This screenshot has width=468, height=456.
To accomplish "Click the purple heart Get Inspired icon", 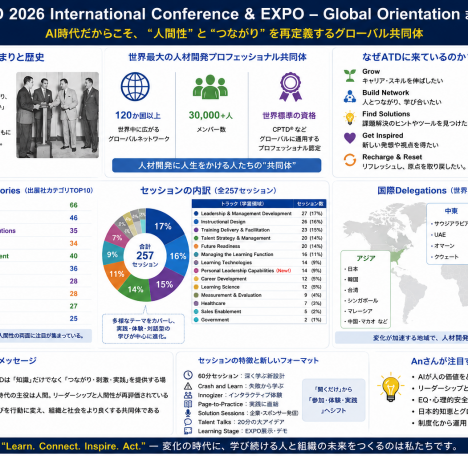I will click(350, 138).
